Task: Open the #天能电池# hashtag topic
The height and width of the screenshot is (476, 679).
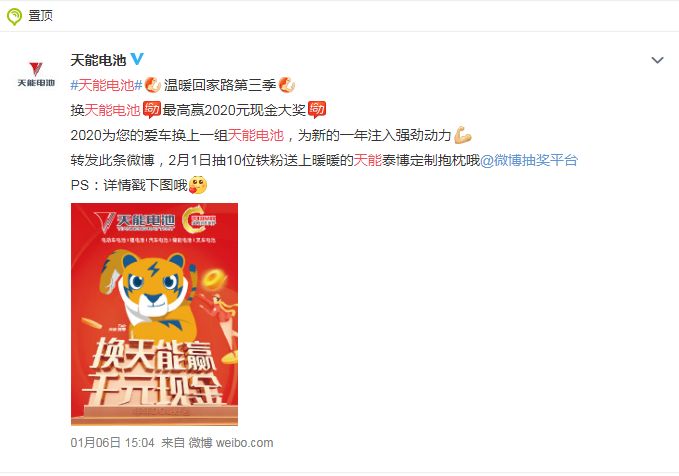Action: [106, 85]
